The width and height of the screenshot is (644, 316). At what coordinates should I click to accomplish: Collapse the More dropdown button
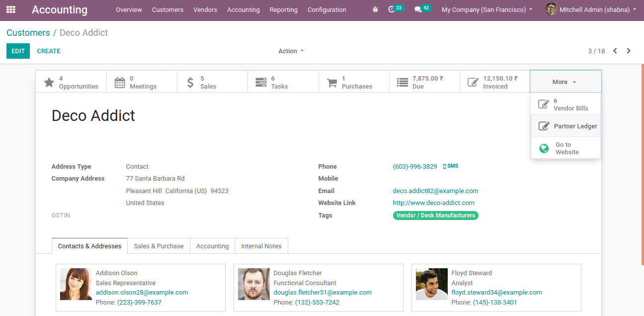point(565,82)
